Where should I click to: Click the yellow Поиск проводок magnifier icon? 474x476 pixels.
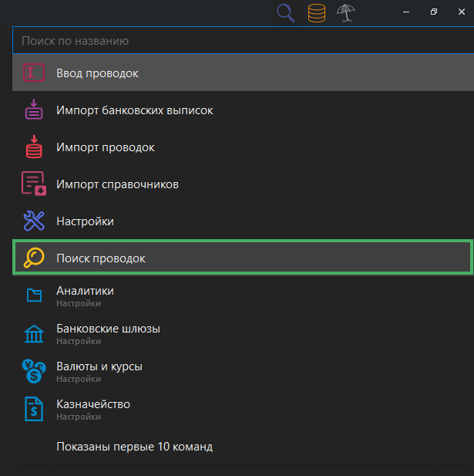33,258
